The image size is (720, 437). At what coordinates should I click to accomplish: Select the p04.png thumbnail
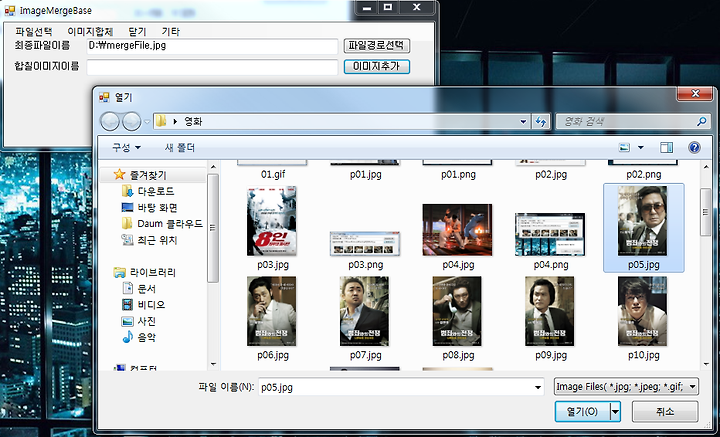click(x=550, y=235)
